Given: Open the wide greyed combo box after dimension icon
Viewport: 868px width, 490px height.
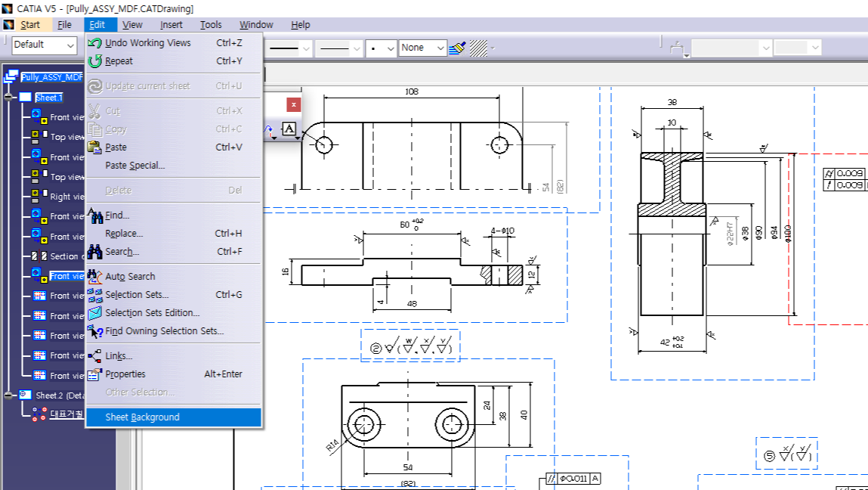Looking at the screenshot, I should click(x=731, y=48).
